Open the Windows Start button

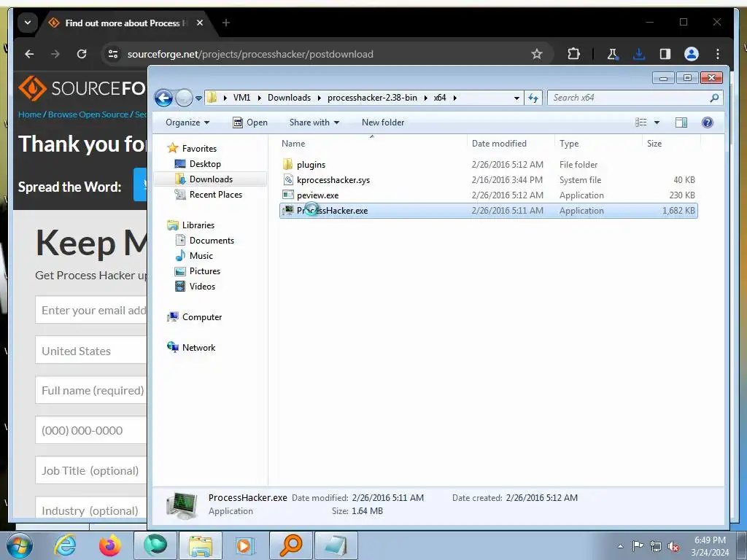(x=20, y=545)
